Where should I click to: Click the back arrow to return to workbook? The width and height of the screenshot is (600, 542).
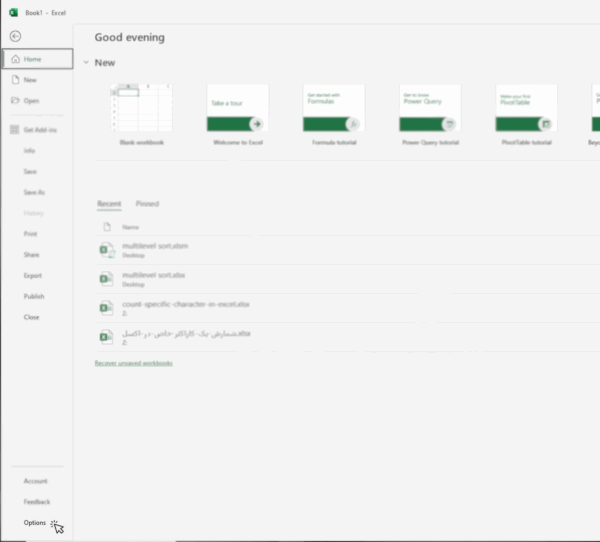point(15,36)
